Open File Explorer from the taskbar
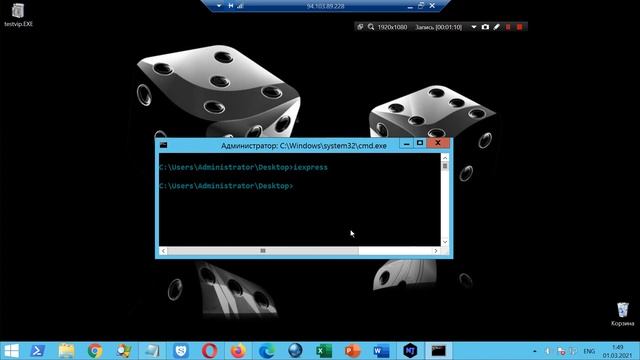The width and height of the screenshot is (640, 360). [66, 351]
